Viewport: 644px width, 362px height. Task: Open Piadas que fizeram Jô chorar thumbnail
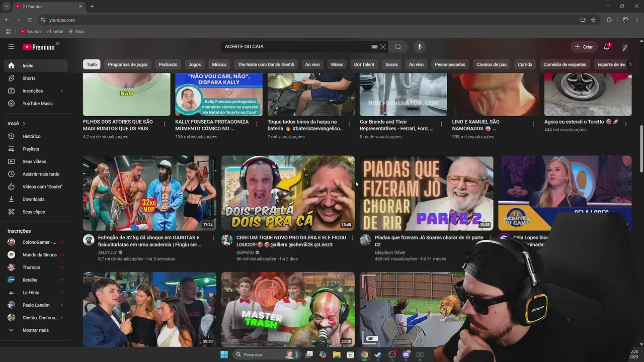[x=426, y=193]
